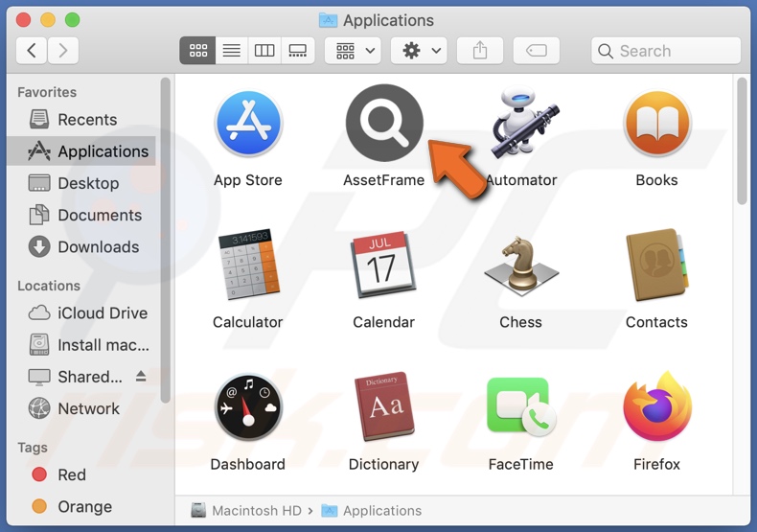Switch to list view
757x532 pixels.
pos(232,50)
